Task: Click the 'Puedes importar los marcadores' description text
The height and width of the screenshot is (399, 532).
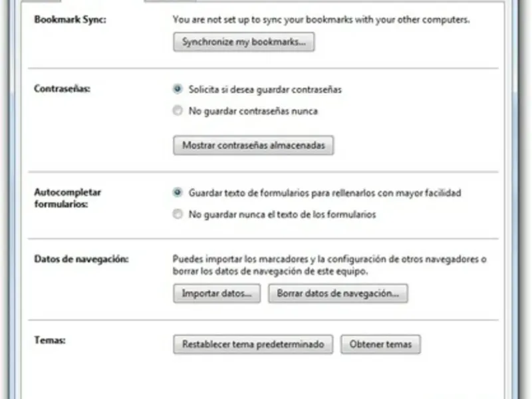Action: pos(329,259)
